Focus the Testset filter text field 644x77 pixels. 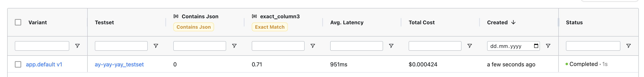coord(121,46)
